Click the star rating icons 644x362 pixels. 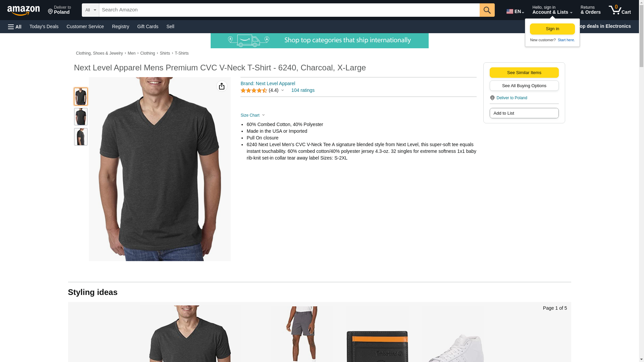point(254,90)
